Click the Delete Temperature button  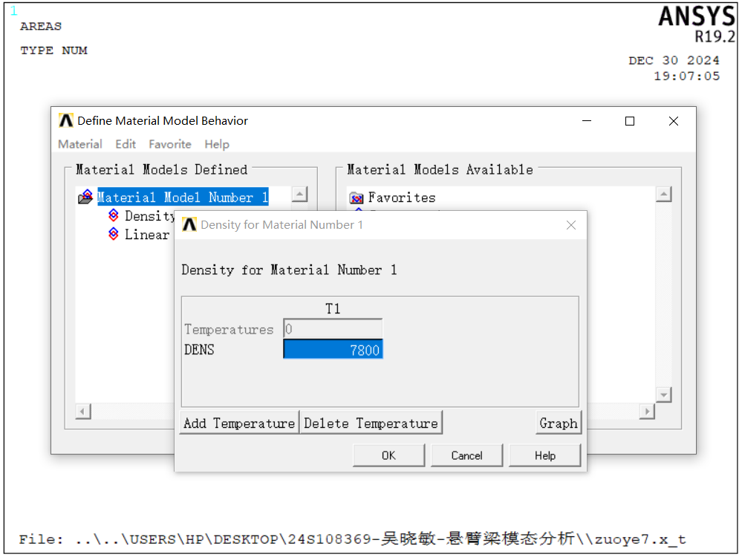(371, 423)
